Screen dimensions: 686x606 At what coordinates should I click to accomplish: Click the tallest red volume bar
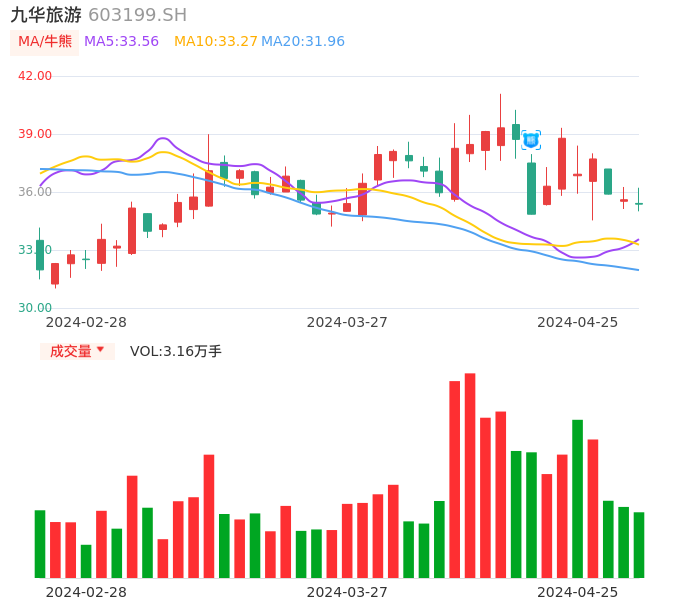pyautogui.click(x=470, y=475)
